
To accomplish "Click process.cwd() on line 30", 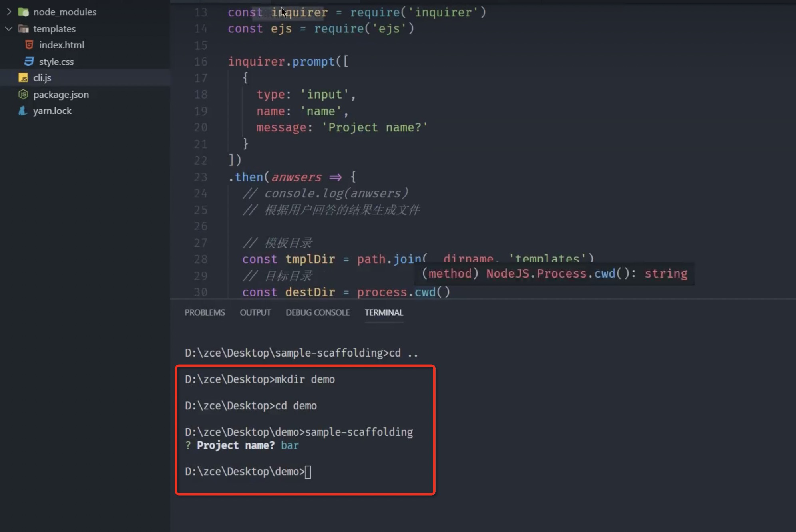I will coord(404,292).
